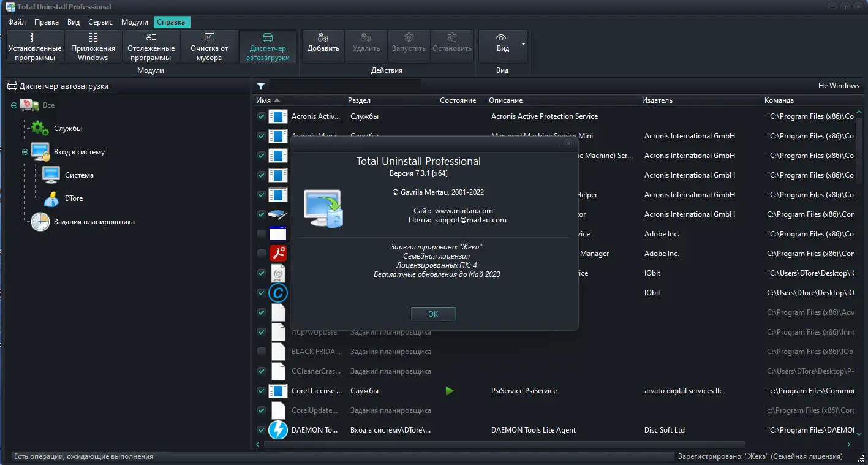Viewport: 868px width, 465px height.
Task: Toggle the DAEMON Tools autostart checkbox
Action: point(262,430)
